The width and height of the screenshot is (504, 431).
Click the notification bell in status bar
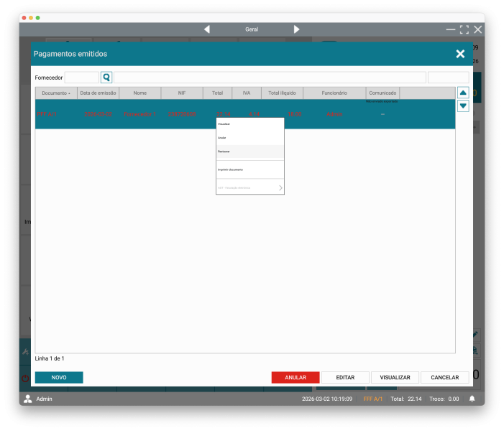(472, 399)
